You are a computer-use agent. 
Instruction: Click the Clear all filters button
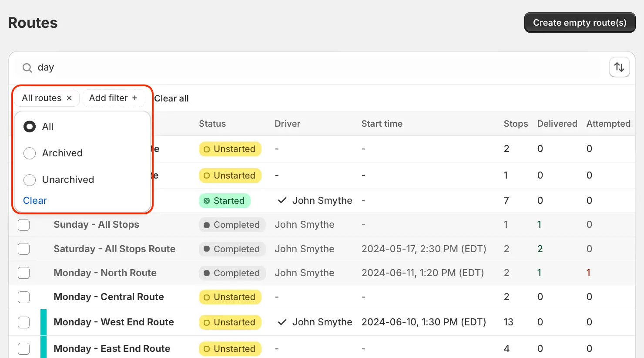pos(171,98)
